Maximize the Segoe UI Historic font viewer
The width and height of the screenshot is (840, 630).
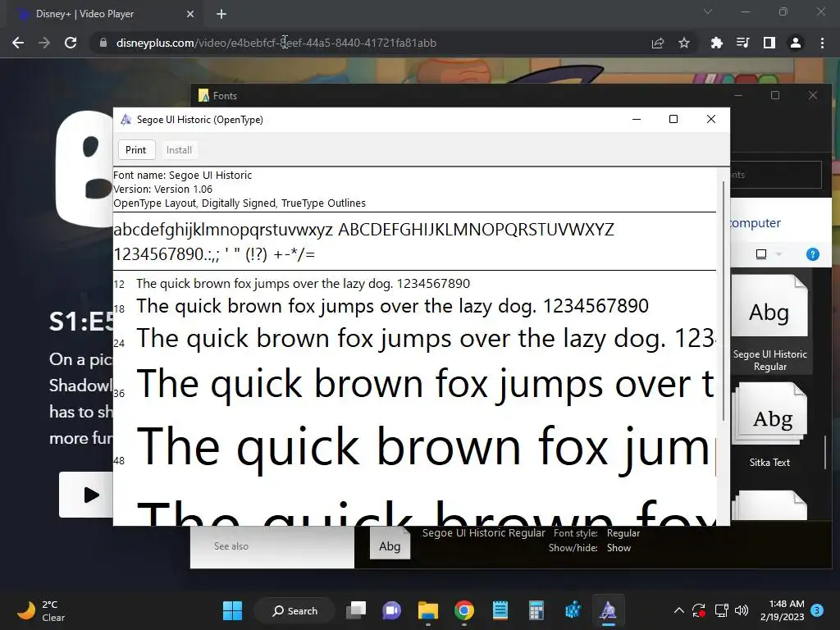pos(673,120)
